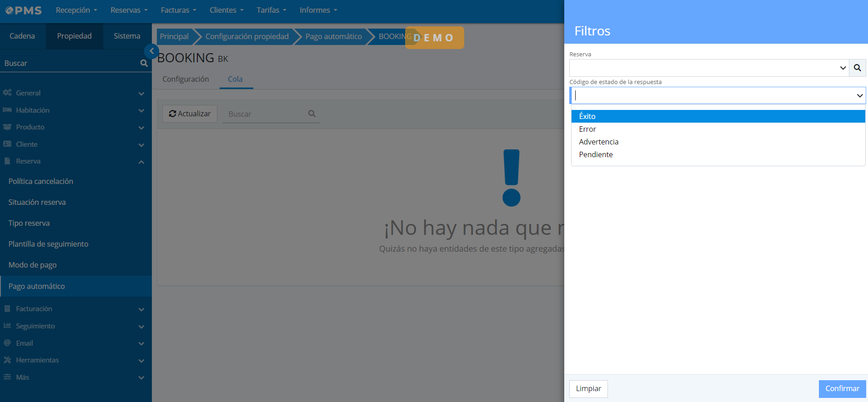Click the sidebar search magnifier icon
Viewport: 868px width, 402px height.
pyautogui.click(x=144, y=64)
